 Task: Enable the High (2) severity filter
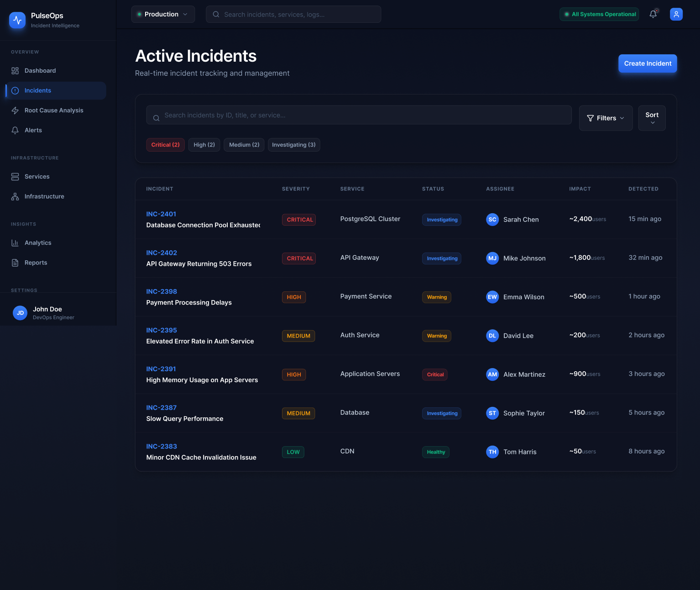click(204, 145)
